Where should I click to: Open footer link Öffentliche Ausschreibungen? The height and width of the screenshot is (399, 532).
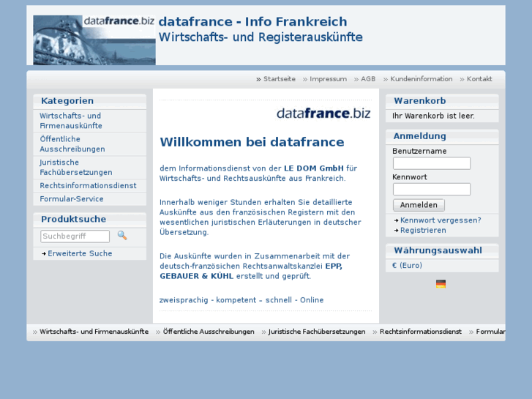pyautogui.click(x=209, y=332)
